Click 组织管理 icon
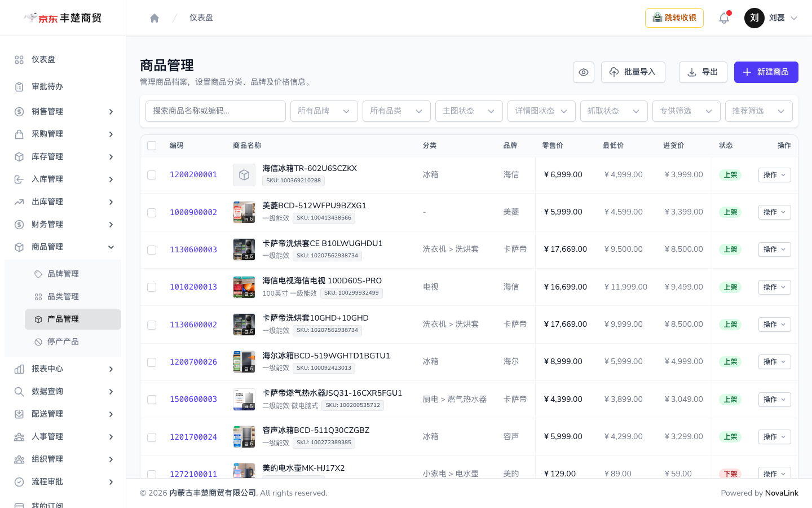812x508 pixels. click(19, 459)
